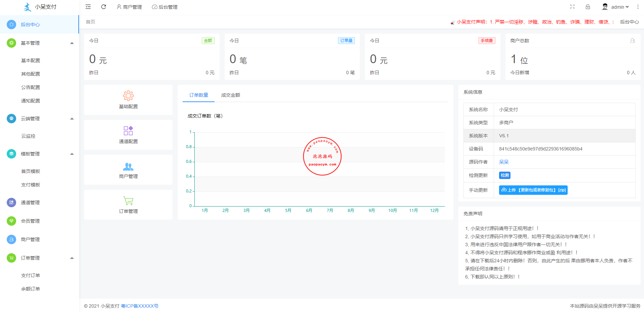Screen dimensions: 644x312
Task: Collapse the 云端管理 sidebar section
Action: (72, 119)
